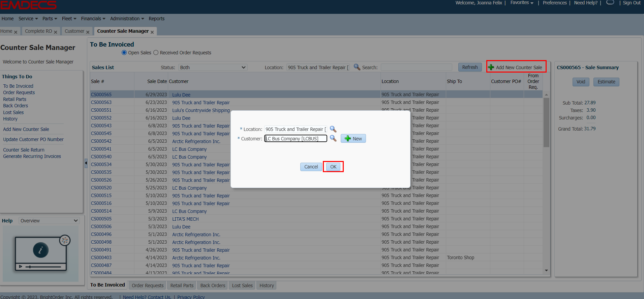
Task: Open the Administration menu
Action: [x=127, y=19]
